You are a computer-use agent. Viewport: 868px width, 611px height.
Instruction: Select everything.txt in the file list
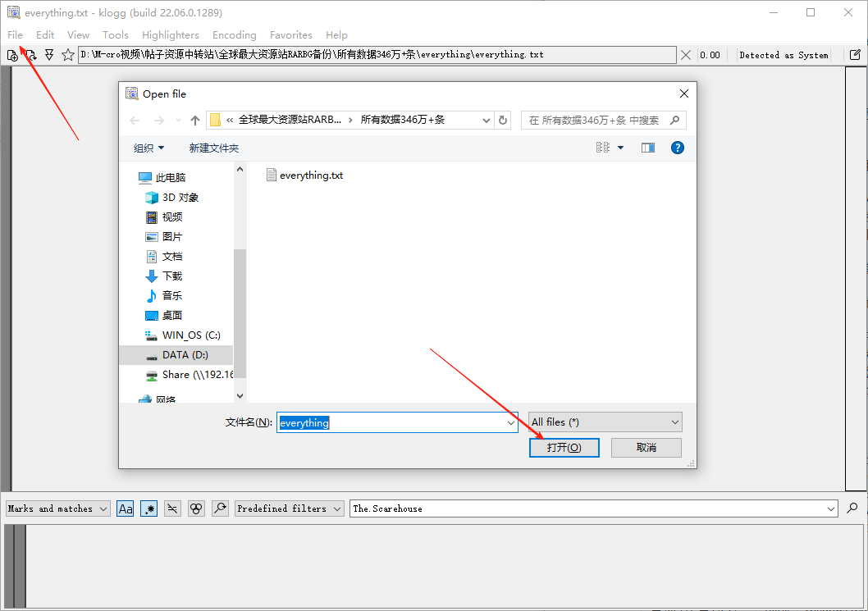pyautogui.click(x=310, y=175)
